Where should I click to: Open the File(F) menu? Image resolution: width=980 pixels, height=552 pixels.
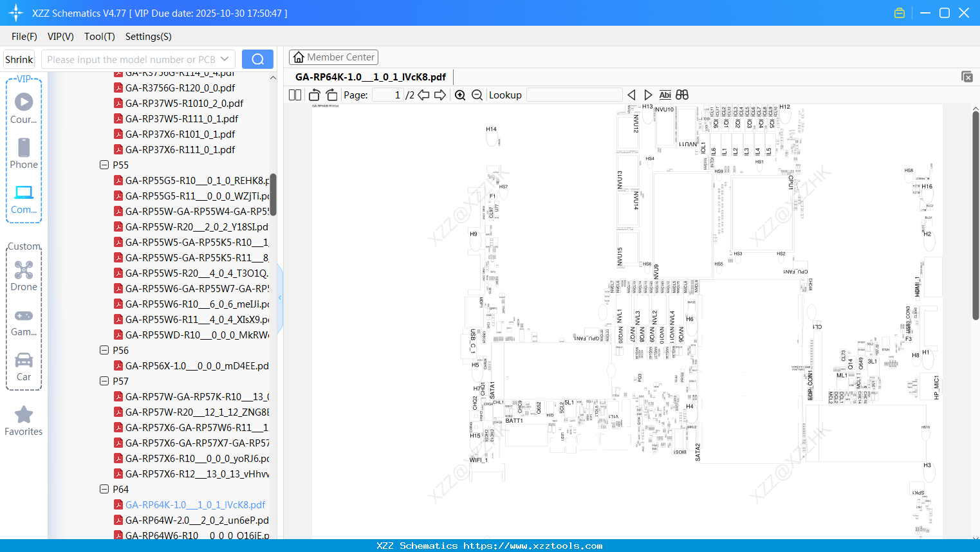[24, 37]
